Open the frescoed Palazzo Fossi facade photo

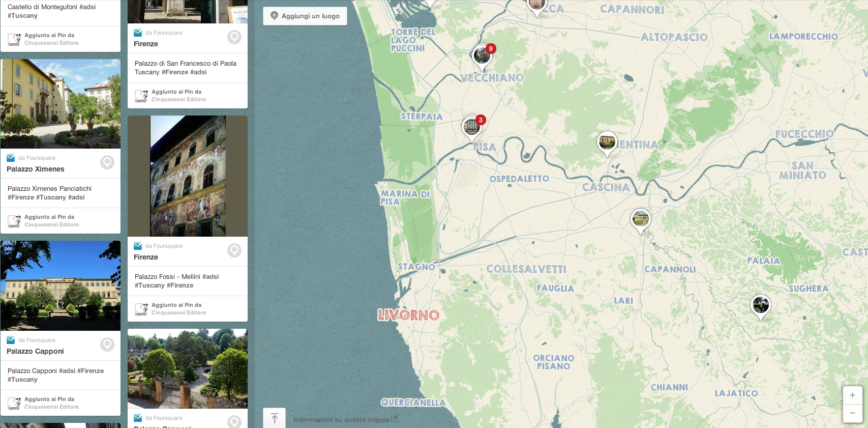[x=188, y=176]
